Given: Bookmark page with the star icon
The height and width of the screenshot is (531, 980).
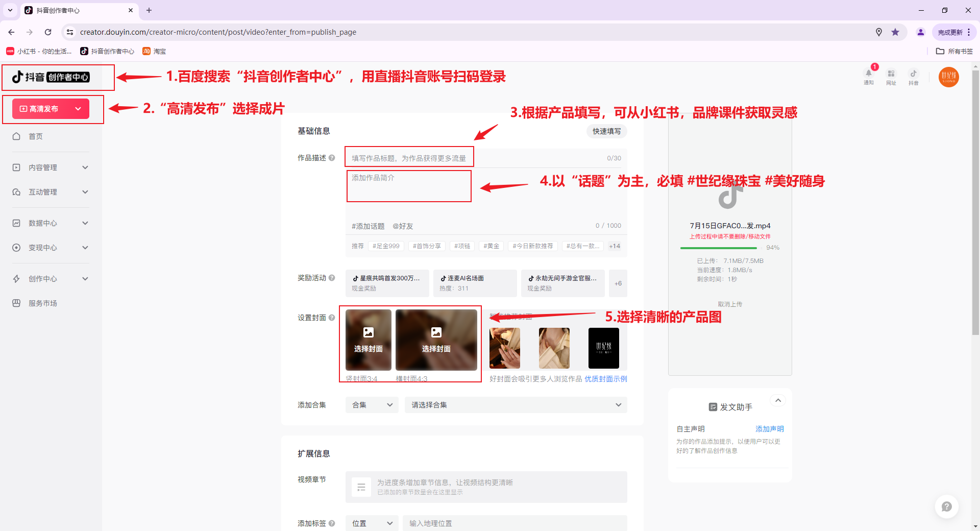Looking at the screenshot, I should [895, 32].
